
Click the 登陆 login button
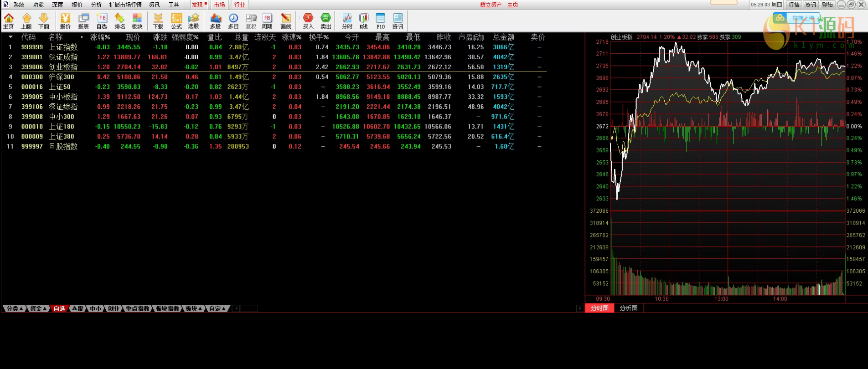tap(827, 5)
